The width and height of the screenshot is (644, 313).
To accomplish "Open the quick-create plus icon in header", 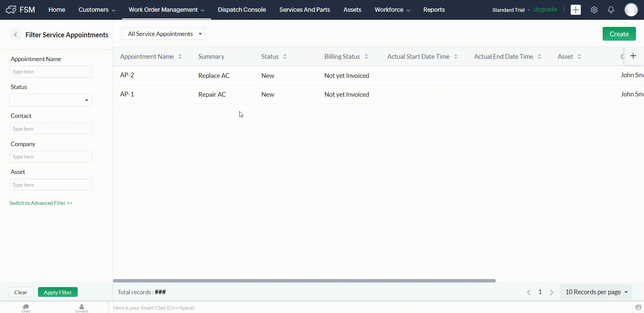I will click(575, 10).
